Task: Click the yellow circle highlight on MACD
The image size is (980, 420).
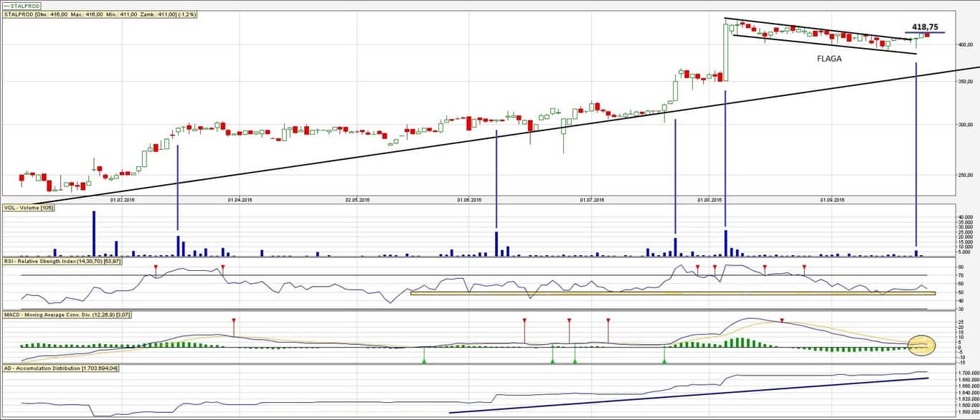Action: (x=923, y=345)
